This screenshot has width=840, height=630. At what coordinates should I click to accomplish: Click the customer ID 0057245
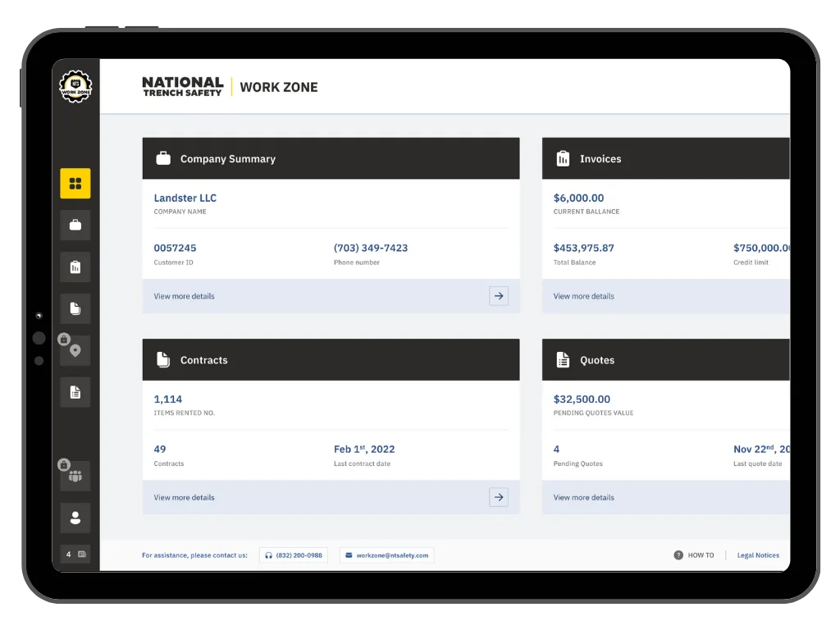(176, 248)
